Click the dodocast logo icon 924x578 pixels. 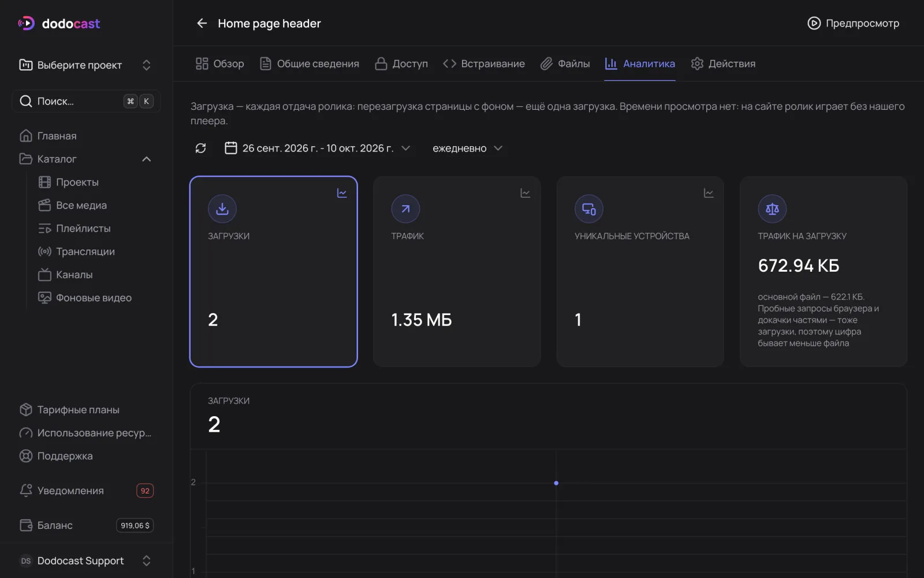click(x=26, y=23)
